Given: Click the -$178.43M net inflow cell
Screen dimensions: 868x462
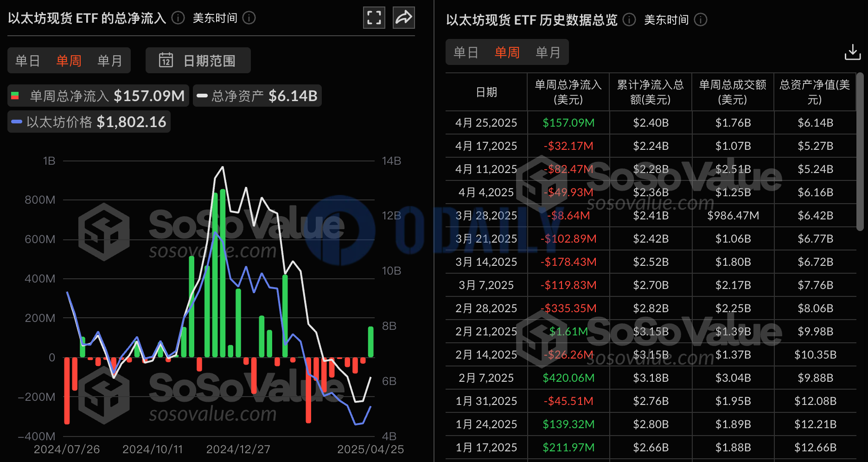Looking at the screenshot, I should tap(568, 262).
